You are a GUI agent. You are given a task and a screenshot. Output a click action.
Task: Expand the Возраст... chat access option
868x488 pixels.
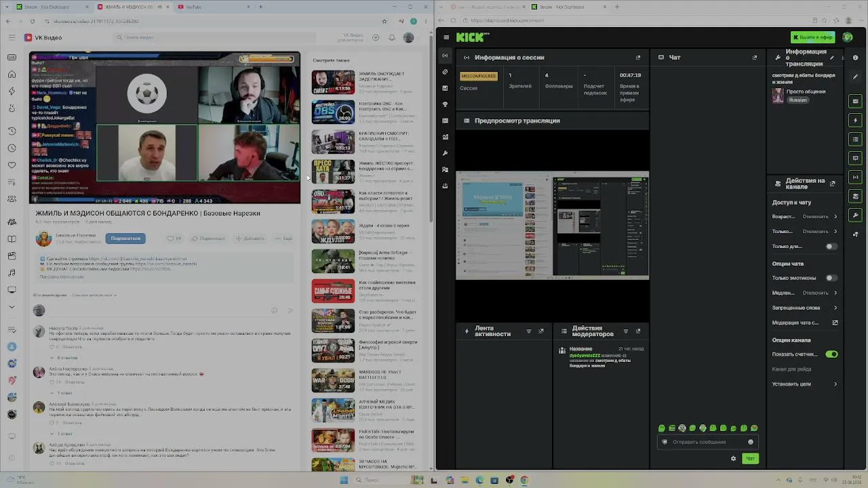click(x=804, y=217)
